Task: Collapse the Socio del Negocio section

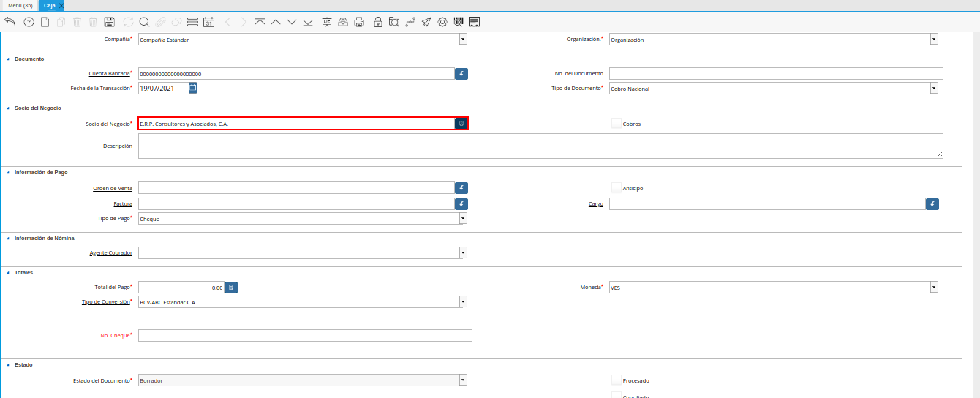Action: pos(8,108)
